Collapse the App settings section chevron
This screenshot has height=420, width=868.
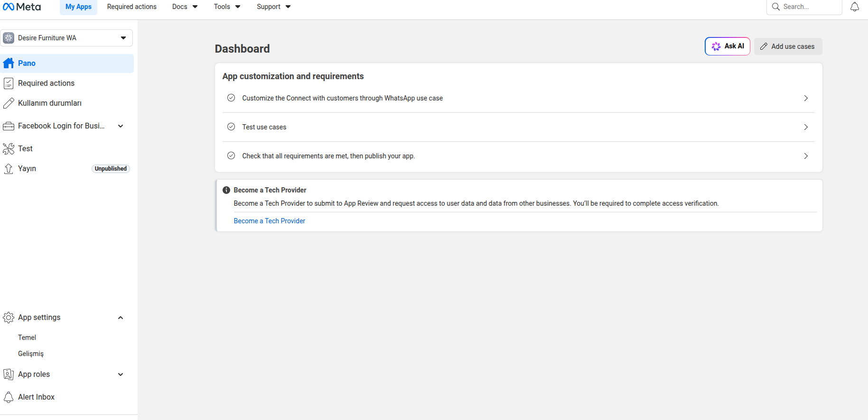(121, 318)
